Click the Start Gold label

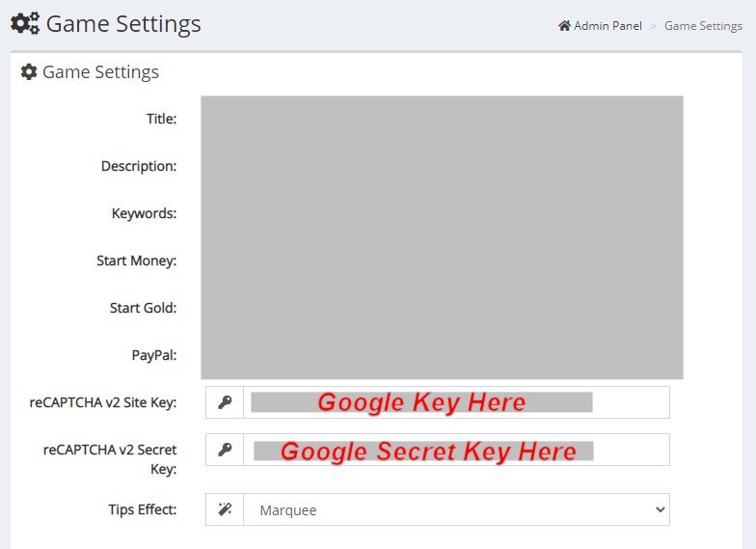(x=143, y=308)
